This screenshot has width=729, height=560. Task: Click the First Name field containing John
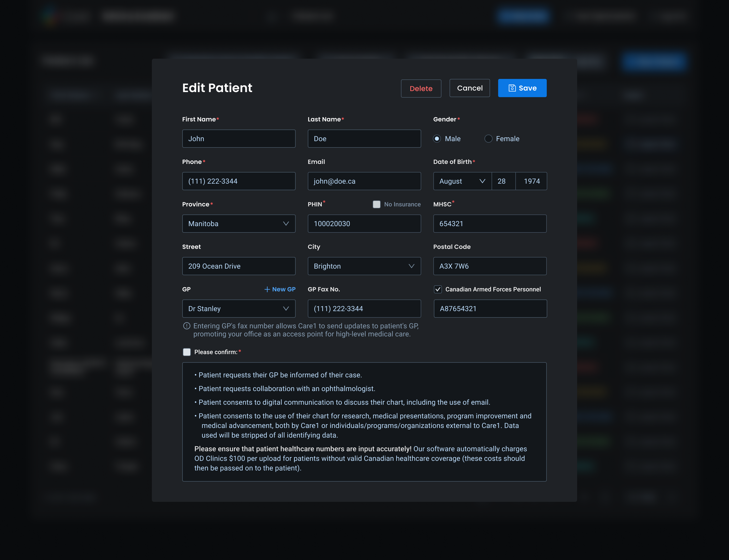[x=238, y=139]
